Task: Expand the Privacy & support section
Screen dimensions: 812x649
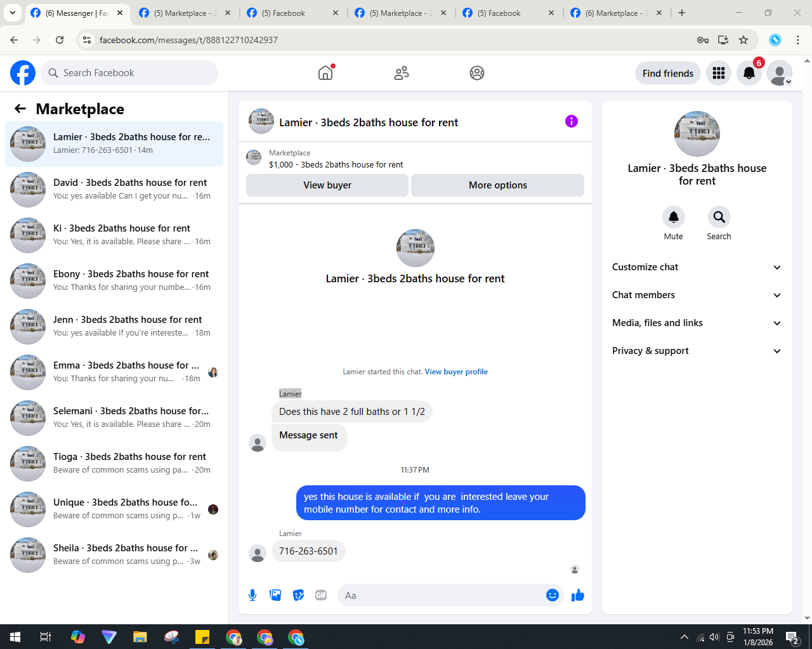Action: (697, 351)
